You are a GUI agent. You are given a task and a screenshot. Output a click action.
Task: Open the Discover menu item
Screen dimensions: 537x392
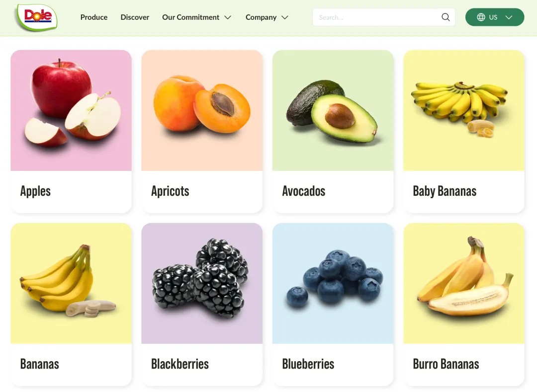click(x=135, y=17)
